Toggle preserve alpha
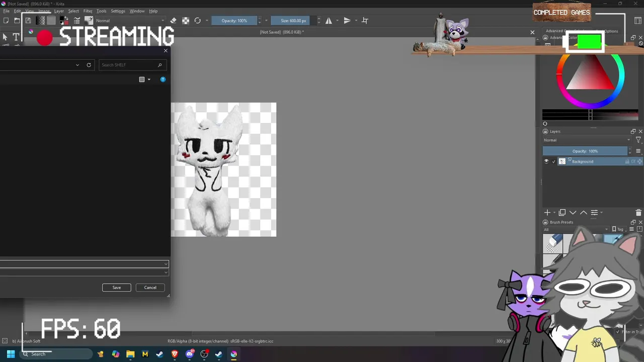 [186, 21]
